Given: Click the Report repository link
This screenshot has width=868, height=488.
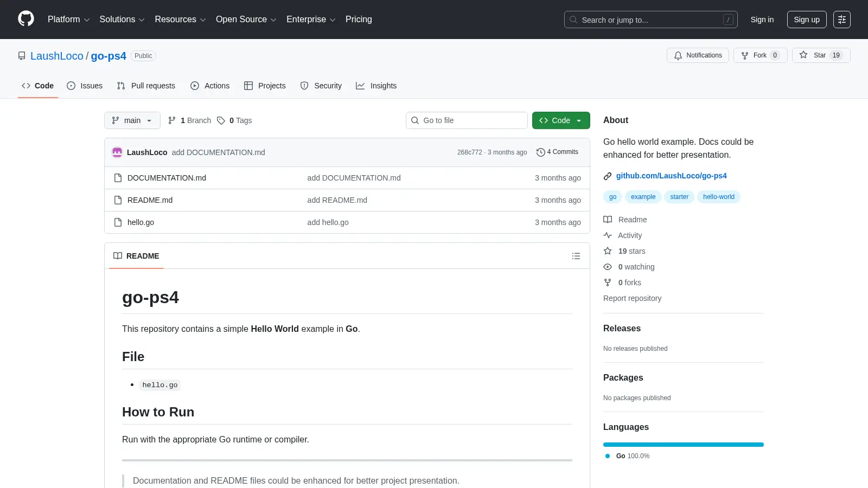Looking at the screenshot, I should [x=632, y=298].
